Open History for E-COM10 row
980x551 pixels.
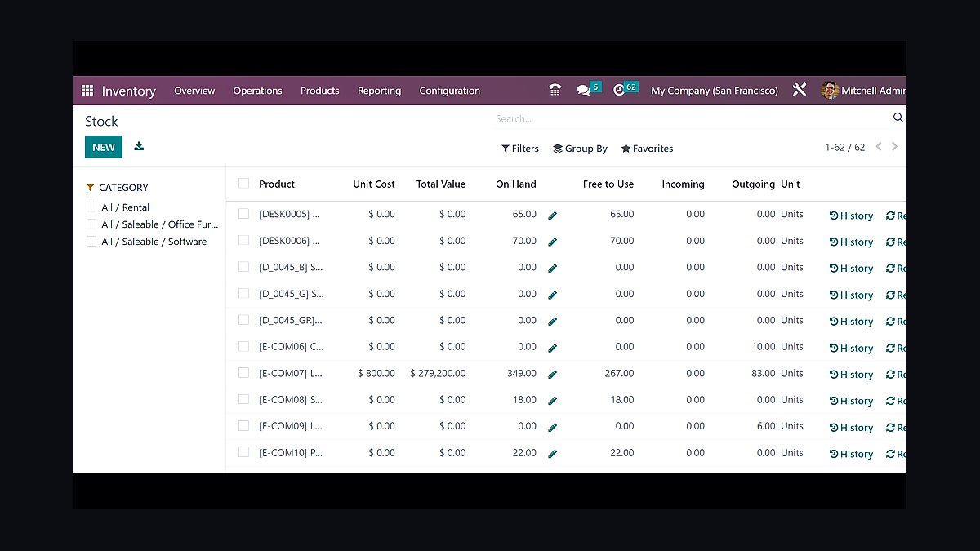click(x=851, y=454)
